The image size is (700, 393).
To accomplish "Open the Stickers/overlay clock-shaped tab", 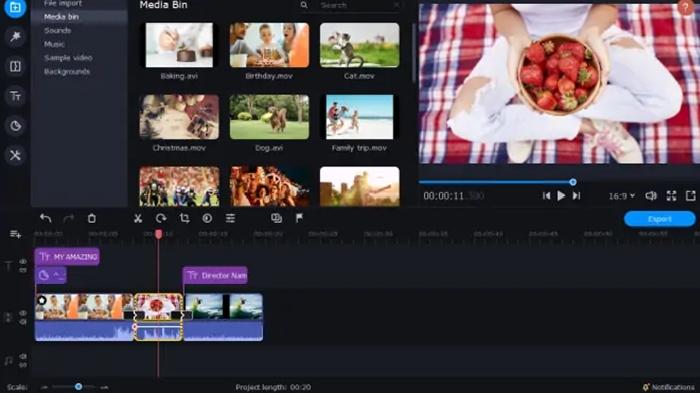I will click(15, 126).
